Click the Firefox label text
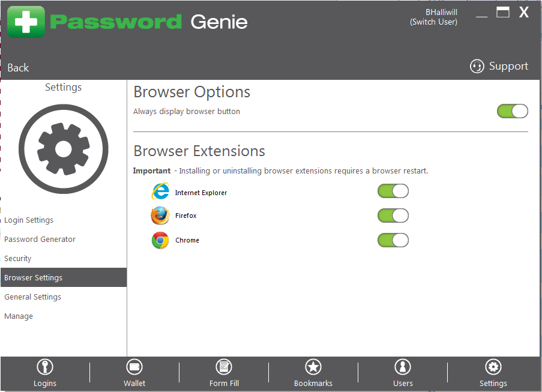Image resolution: width=542 pixels, height=392 pixels. pyautogui.click(x=185, y=216)
